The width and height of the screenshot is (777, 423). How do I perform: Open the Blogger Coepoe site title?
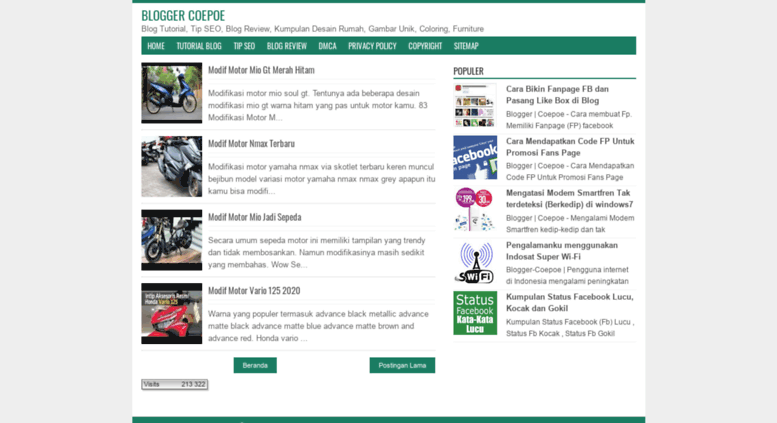pyautogui.click(x=183, y=15)
